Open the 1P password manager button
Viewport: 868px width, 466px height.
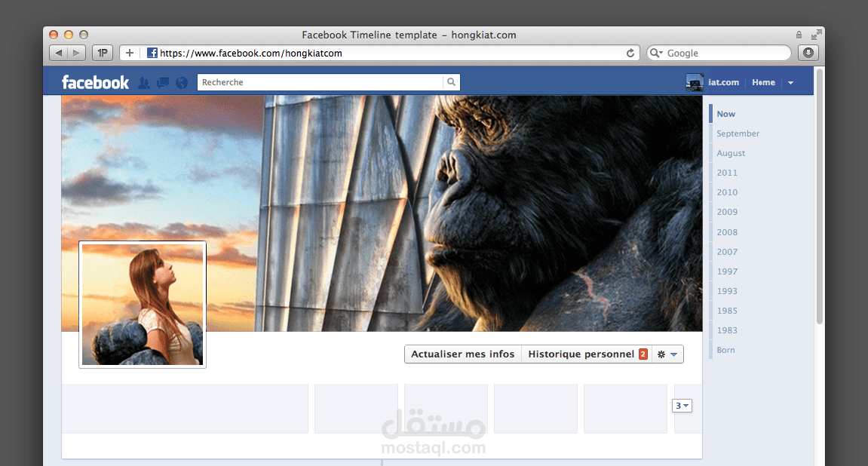click(x=103, y=53)
